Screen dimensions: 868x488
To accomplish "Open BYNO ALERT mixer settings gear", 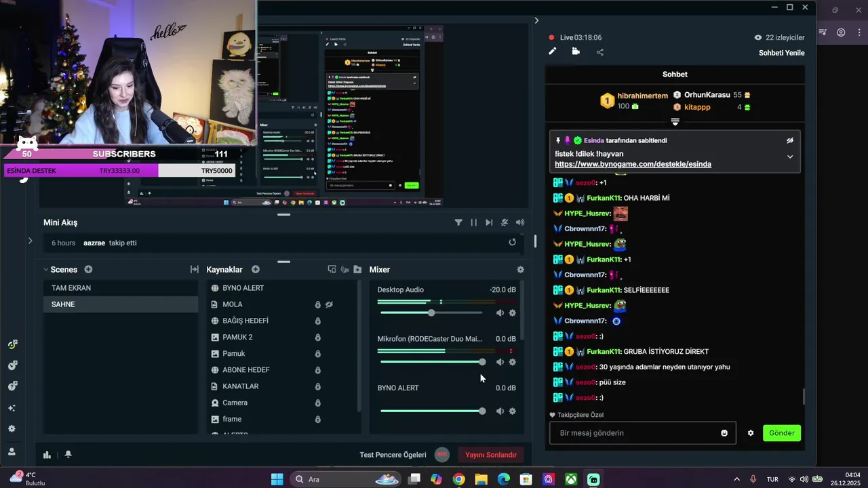I will 512,411.
